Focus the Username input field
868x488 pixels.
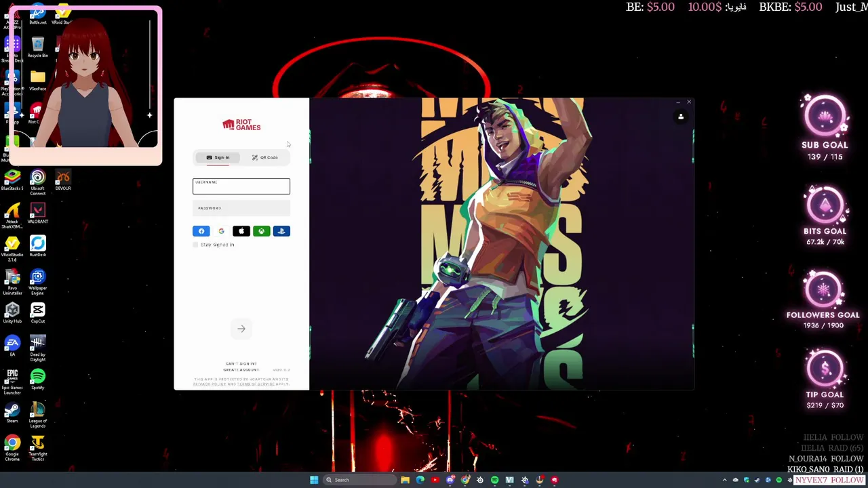[x=241, y=186]
